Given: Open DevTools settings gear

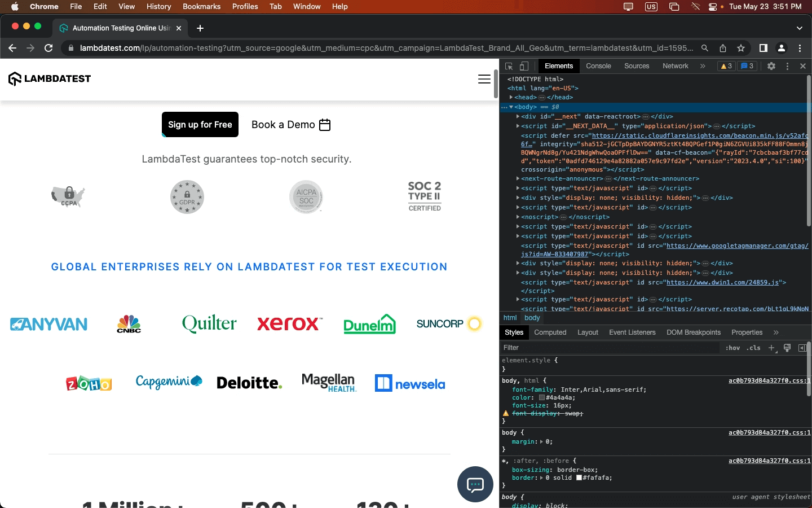Looking at the screenshot, I should coord(771,66).
